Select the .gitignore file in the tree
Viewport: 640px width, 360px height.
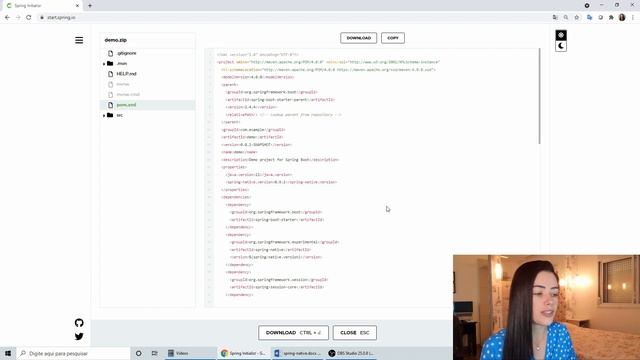point(127,53)
